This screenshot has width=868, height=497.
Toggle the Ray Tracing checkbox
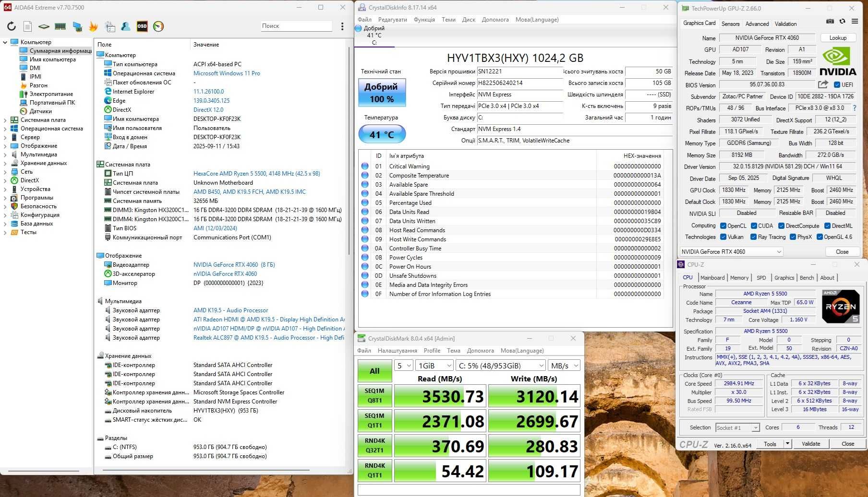(753, 237)
